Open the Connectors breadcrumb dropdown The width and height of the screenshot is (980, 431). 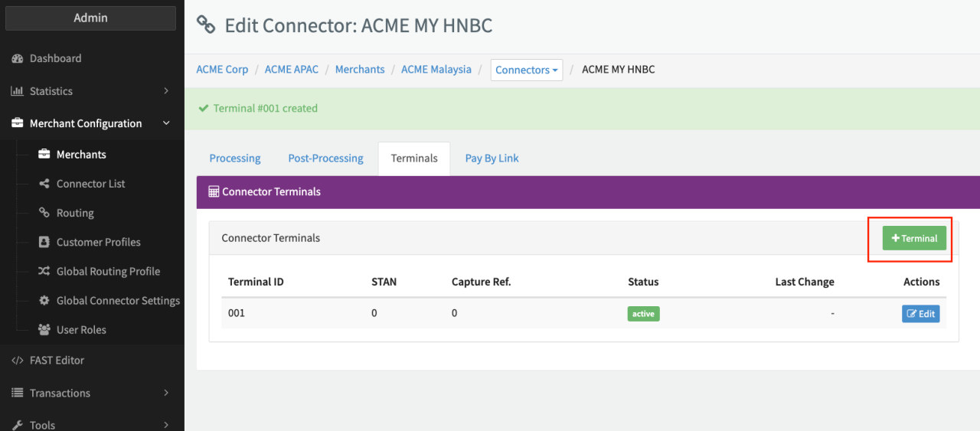coord(527,70)
